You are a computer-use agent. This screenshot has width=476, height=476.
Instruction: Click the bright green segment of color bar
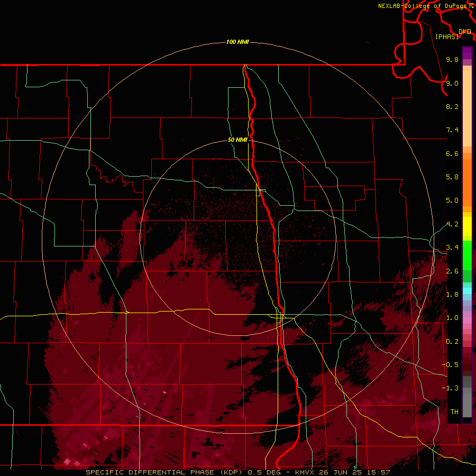tap(467, 255)
